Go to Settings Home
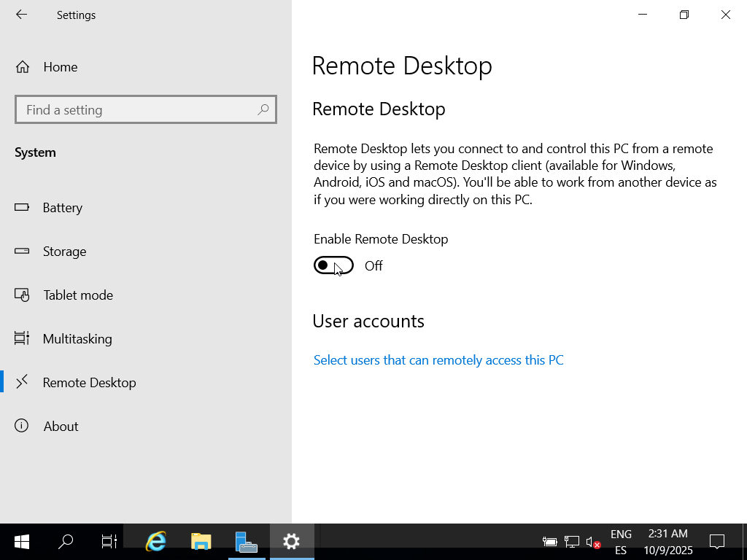 click(x=60, y=67)
